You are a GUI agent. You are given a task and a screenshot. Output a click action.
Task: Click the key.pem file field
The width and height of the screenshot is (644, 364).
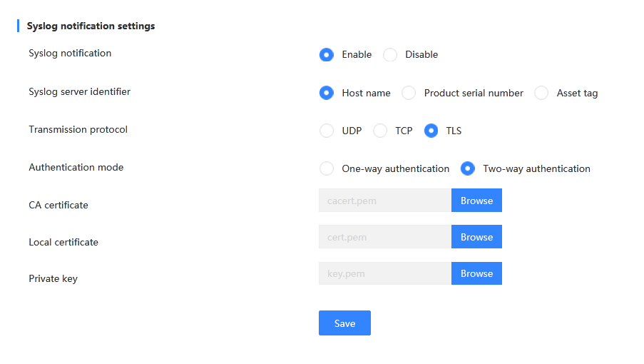click(x=385, y=273)
